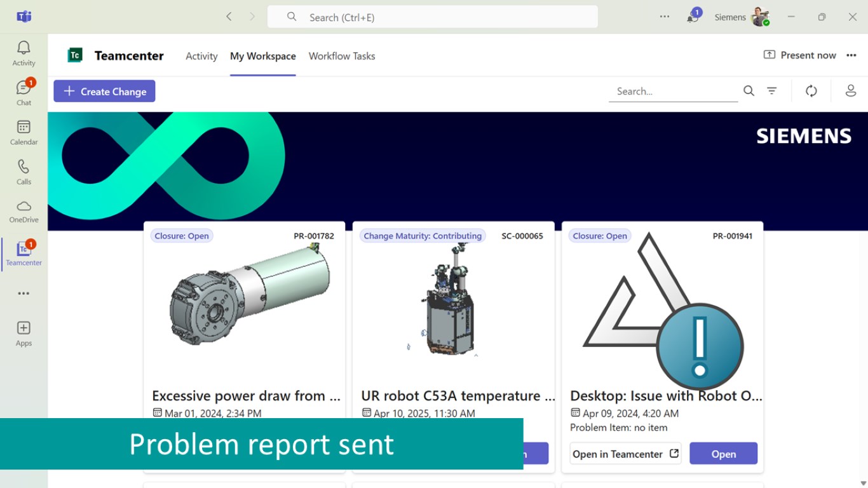
Task: Click the Teamcenter Tc logo icon
Action: [75, 55]
